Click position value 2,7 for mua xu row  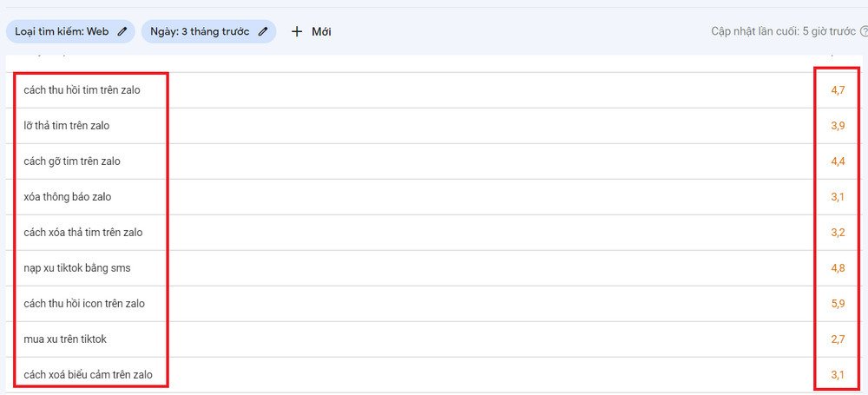838,339
